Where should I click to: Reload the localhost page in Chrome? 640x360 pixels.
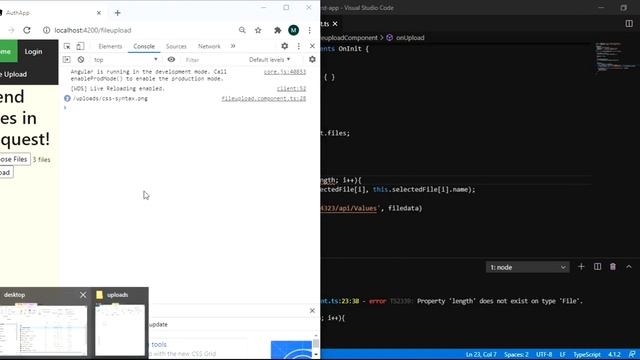coord(27,30)
